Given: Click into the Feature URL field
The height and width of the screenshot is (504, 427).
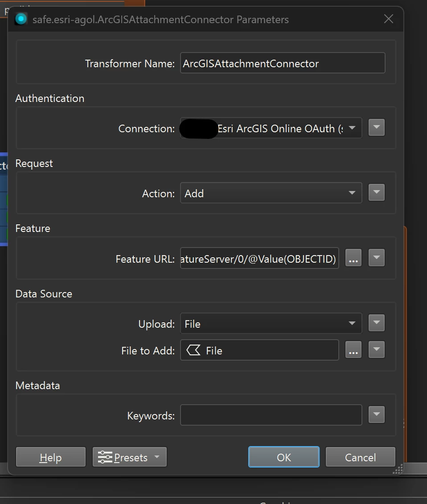Looking at the screenshot, I should [x=259, y=258].
